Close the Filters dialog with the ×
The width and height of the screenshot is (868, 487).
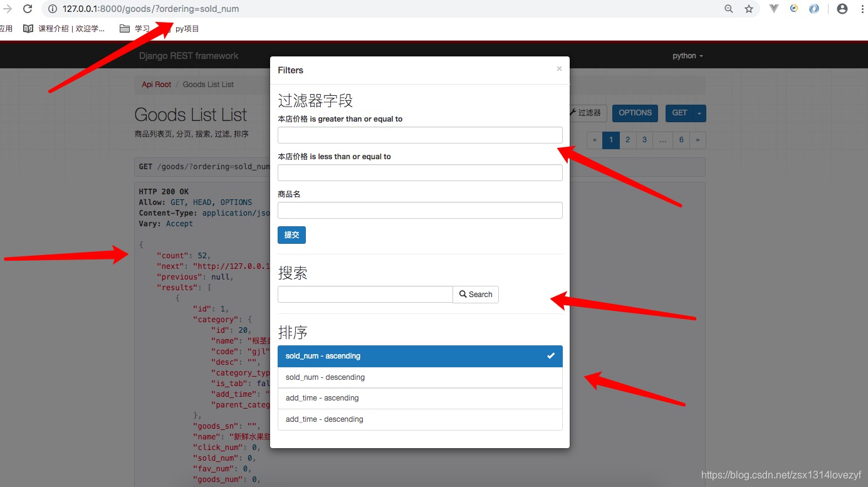click(x=559, y=69)
